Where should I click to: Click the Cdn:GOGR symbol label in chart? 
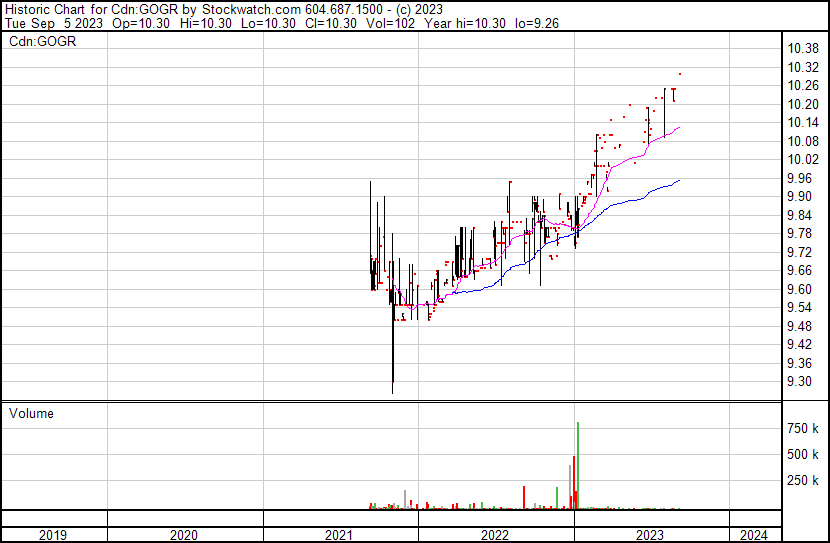coord(43,42)
